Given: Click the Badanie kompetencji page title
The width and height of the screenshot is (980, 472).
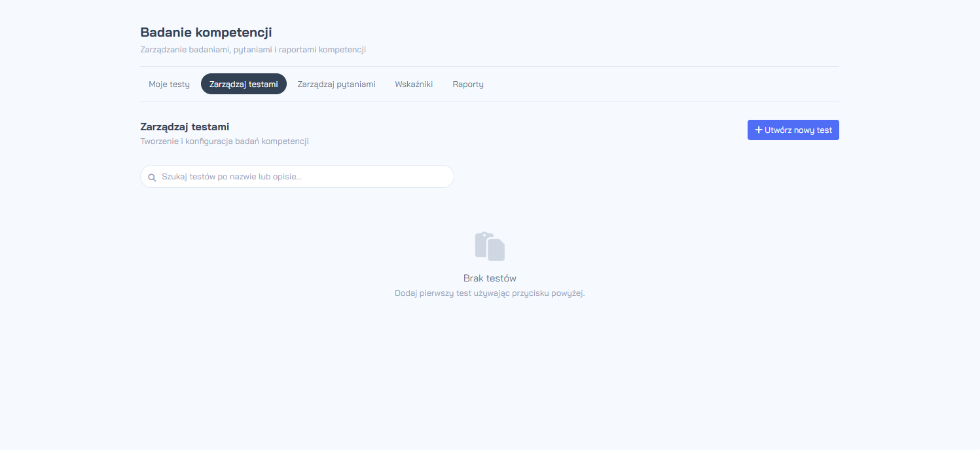Looking at the screenshot, I should point(206,32).
